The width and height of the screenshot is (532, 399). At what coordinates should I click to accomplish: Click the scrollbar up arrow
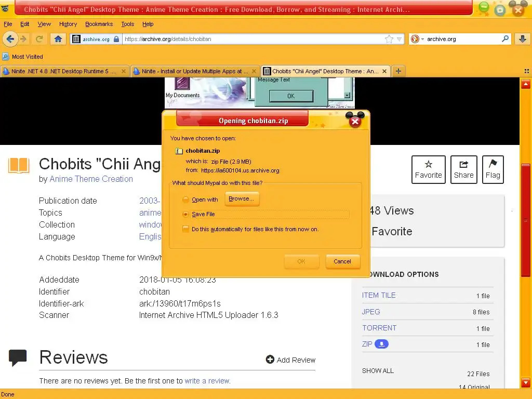(526, 84)
